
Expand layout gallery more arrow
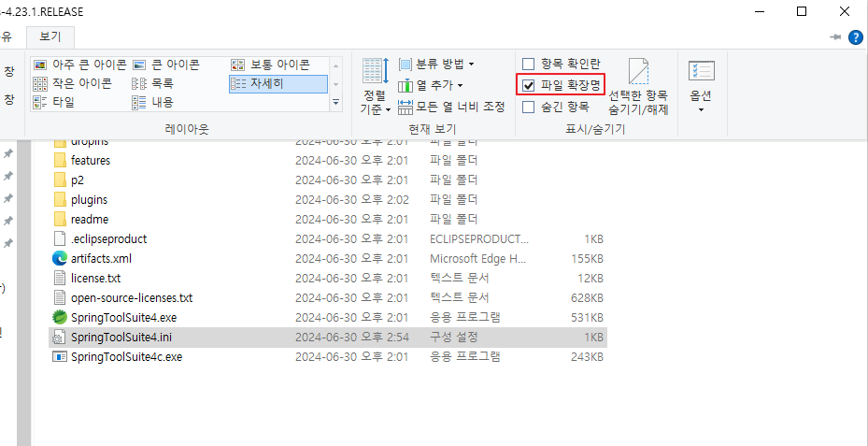coord(335,102)
